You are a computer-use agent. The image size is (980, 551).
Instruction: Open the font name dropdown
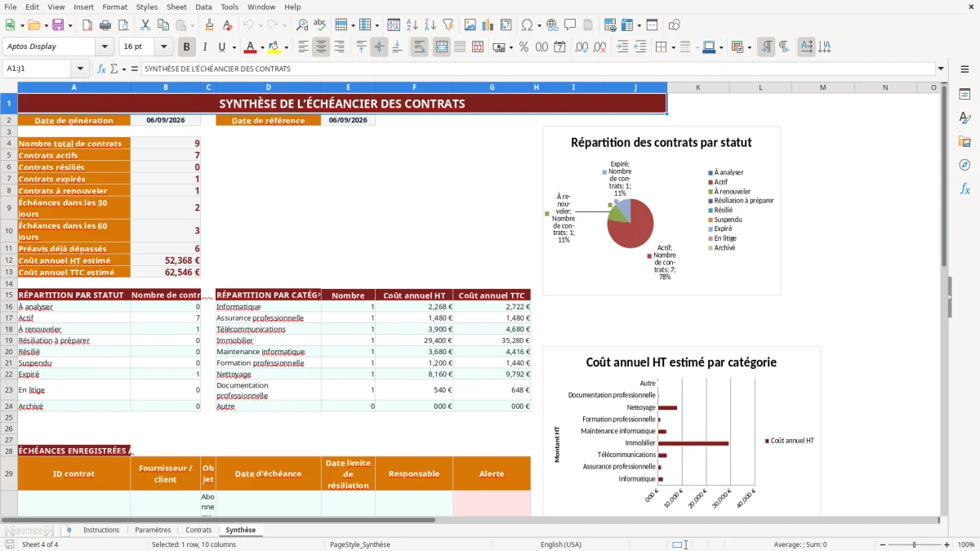pyautogui.click(x=105, y=47)
